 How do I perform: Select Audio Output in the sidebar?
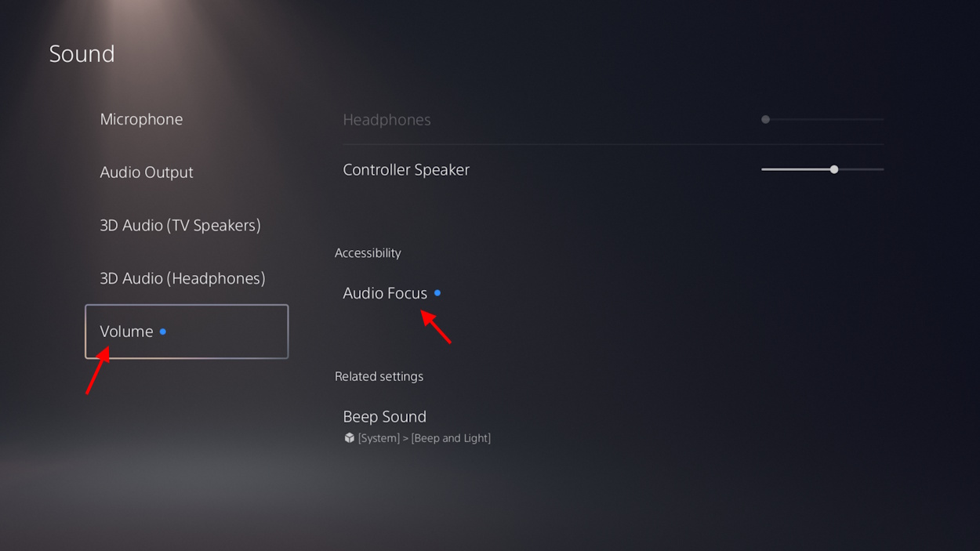pos(147,172)
